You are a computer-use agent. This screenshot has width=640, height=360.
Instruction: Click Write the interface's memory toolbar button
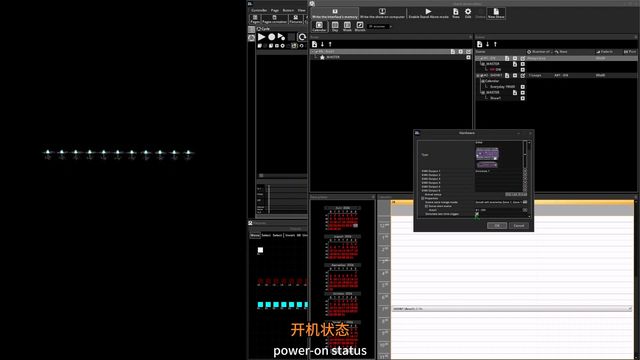click(335, 13)
